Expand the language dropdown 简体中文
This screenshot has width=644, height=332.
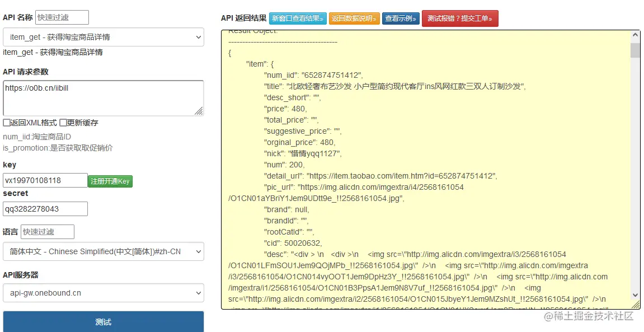pyautogui.click(x=104, y=251)
